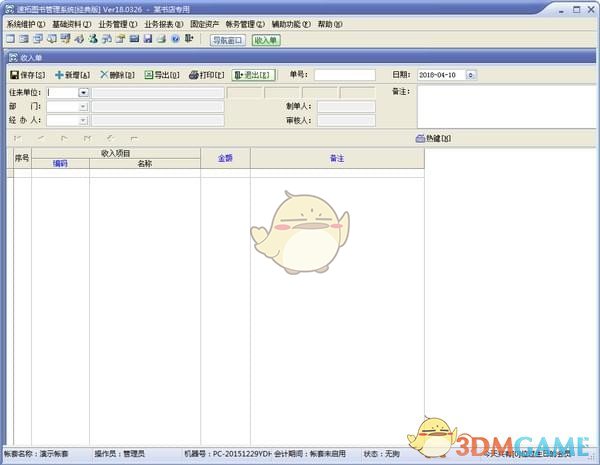Click the green figure icon in main toolbar
The image size is (600, 465).
[x=93, y=39]
